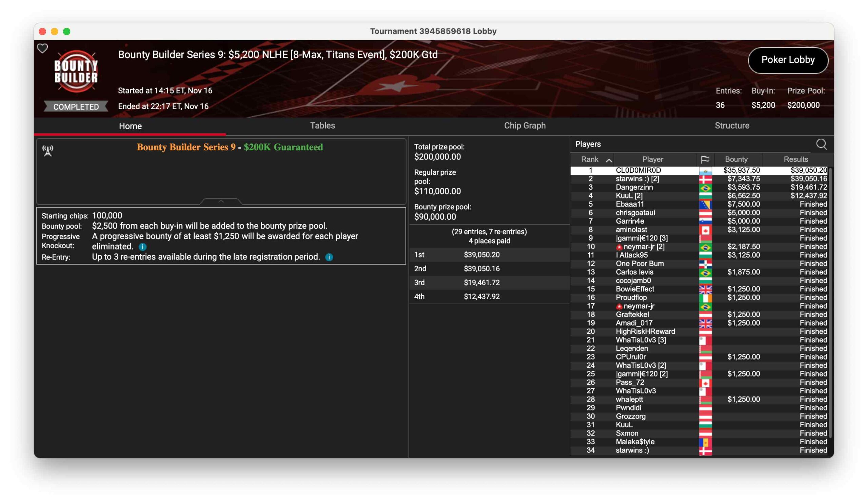The image size is (868, 503).
Task: Open the Structure tab
Action: 732,125
